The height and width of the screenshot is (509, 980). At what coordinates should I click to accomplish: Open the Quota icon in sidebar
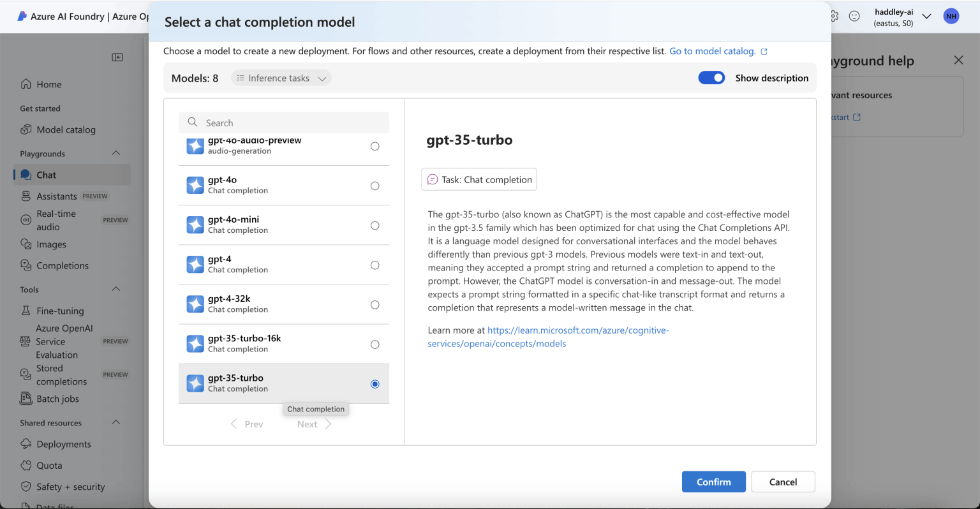pos(26,465)
